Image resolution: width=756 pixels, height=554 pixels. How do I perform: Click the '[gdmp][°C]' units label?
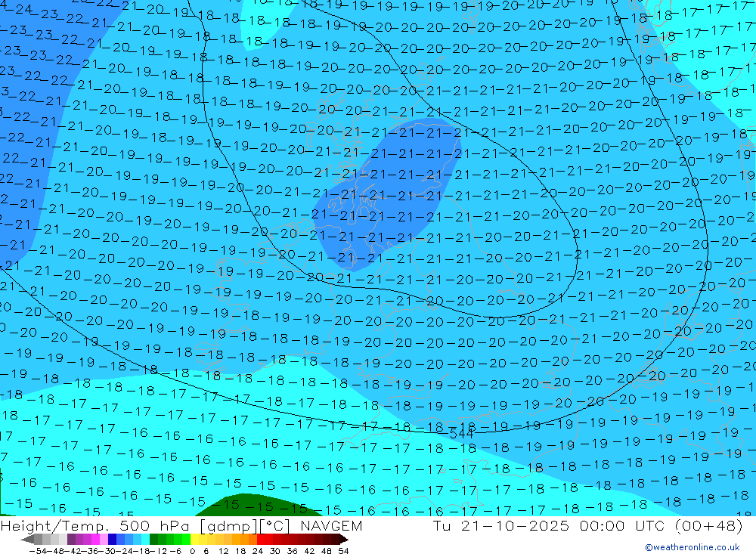246,526
